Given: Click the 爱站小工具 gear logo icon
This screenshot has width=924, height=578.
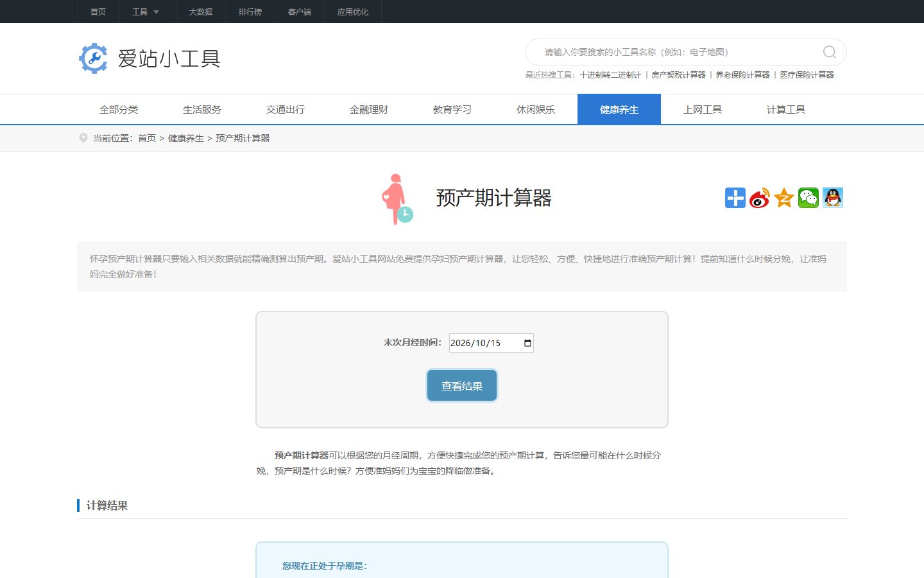Looking at the screenshot, I should tap(94, 58).
